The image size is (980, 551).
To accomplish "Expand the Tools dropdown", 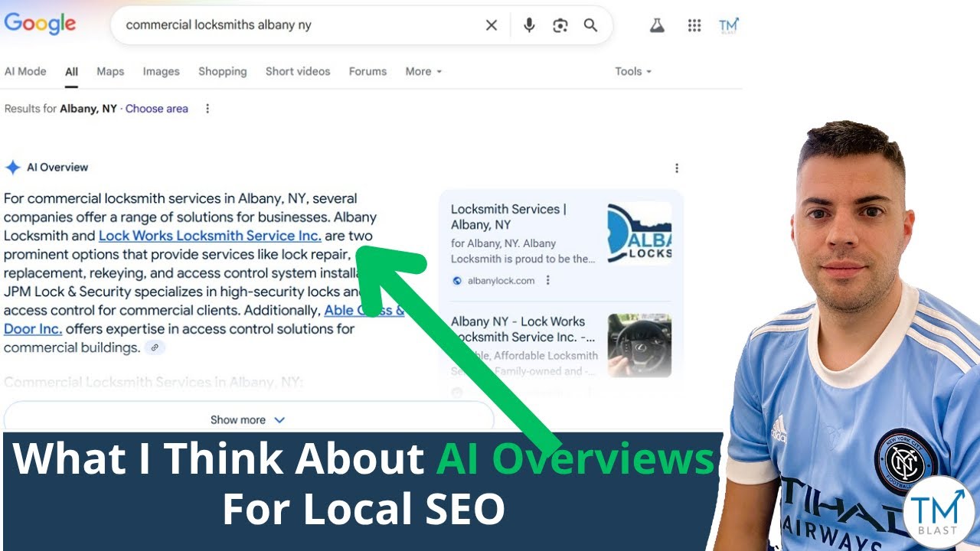I will 633,71.
